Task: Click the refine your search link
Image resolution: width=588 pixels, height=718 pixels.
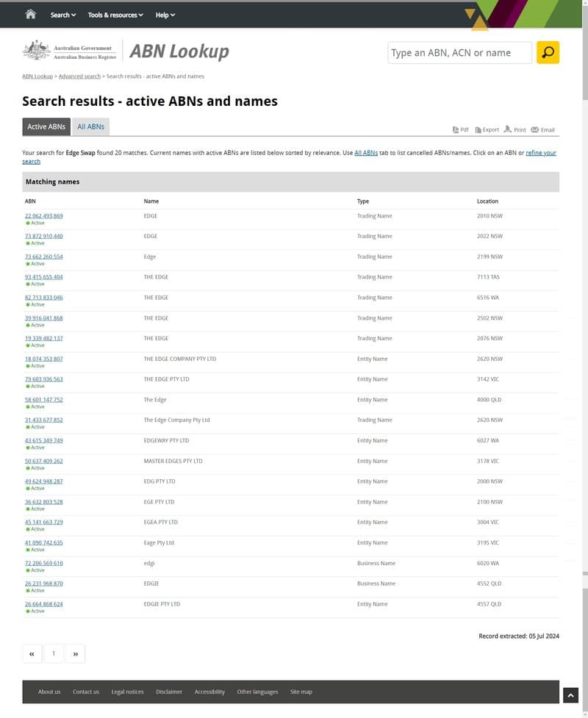Action: click(x=541, y=153)
